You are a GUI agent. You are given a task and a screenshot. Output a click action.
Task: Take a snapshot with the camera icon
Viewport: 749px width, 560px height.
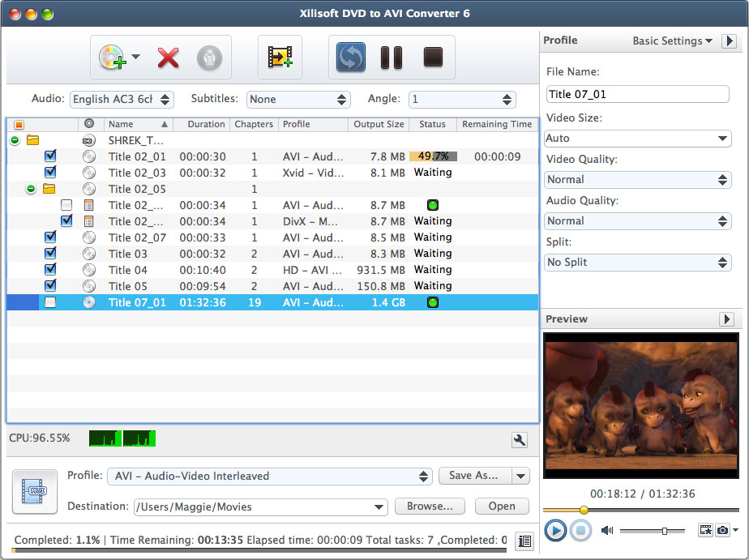tap(724, 530)
